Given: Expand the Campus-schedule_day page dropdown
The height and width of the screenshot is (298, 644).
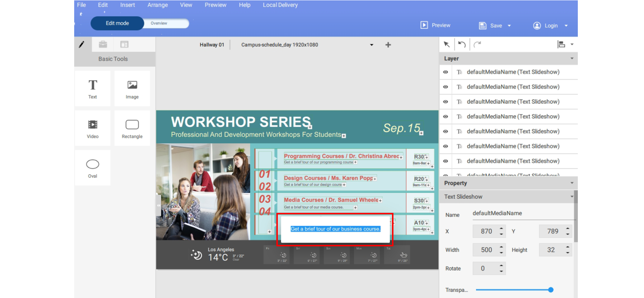Looking at the screenshot, I should click(x=371, y=45).
